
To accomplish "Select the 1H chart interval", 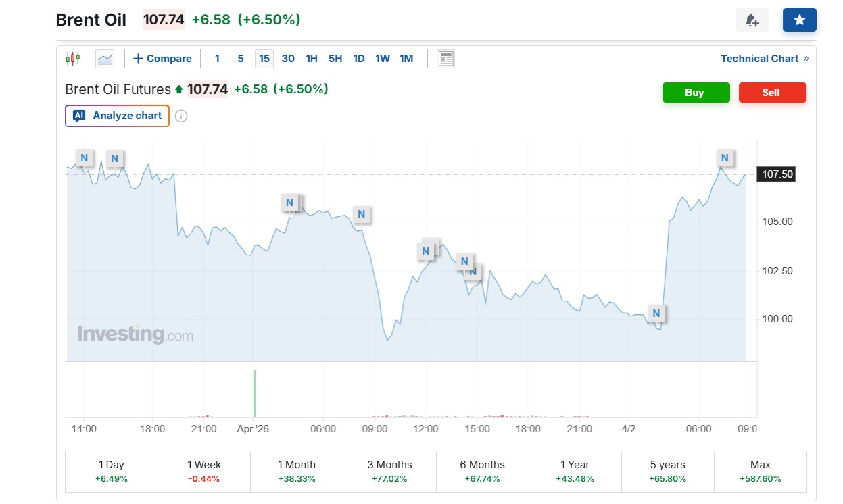I will pyautogui.click(x=312, y=59).
